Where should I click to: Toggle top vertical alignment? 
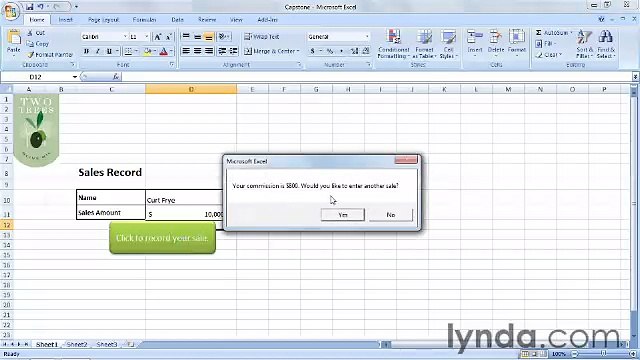coord(186,37)
